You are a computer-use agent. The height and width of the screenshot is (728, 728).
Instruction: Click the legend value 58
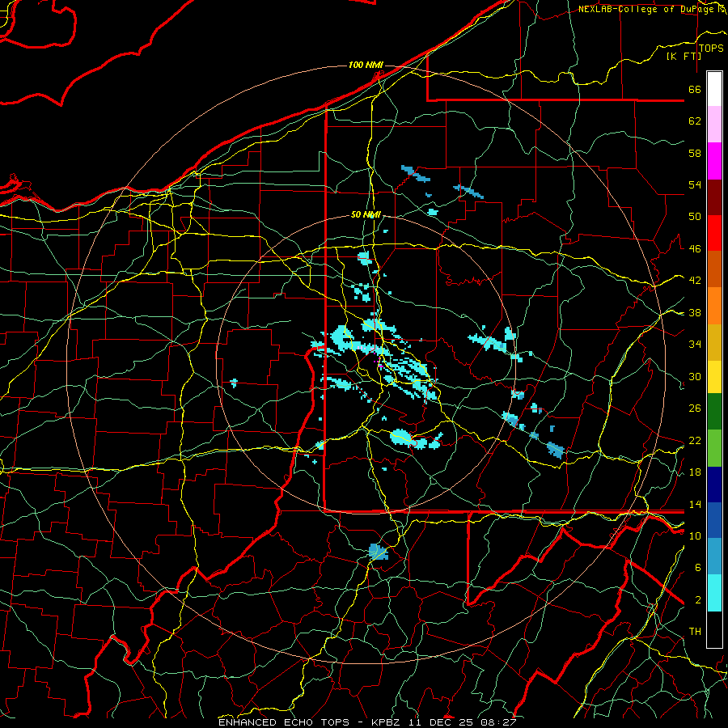click(695, 153)
